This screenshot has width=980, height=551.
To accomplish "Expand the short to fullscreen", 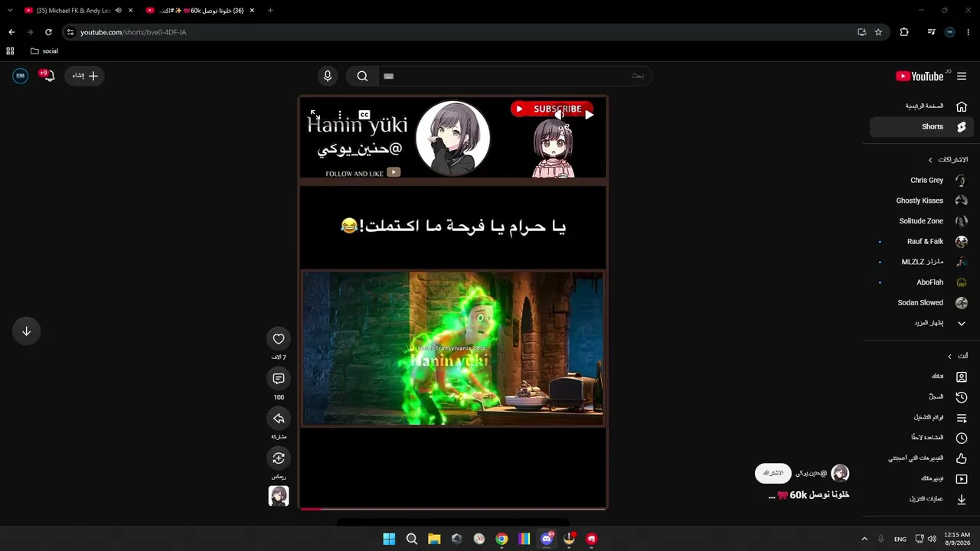I will (315, 115).
